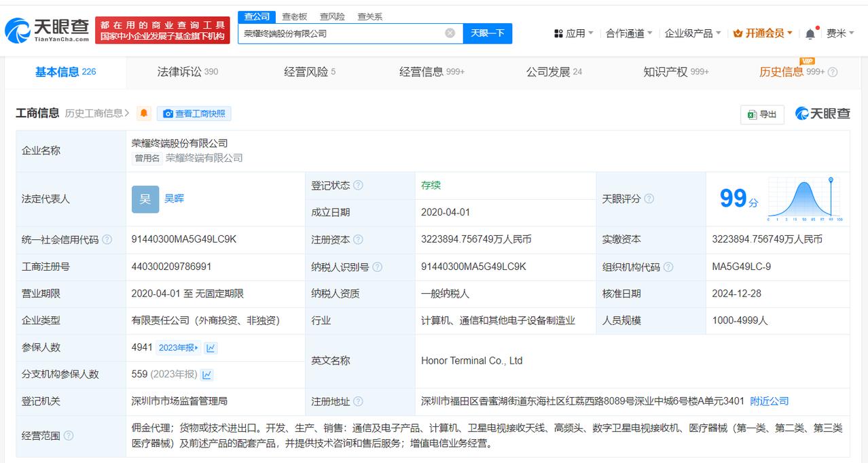Click credit code 91440300MA5G49LC9K under 统一社会信用代码
Viewport: 868px width, 463px height.
(x=184, y=239)
